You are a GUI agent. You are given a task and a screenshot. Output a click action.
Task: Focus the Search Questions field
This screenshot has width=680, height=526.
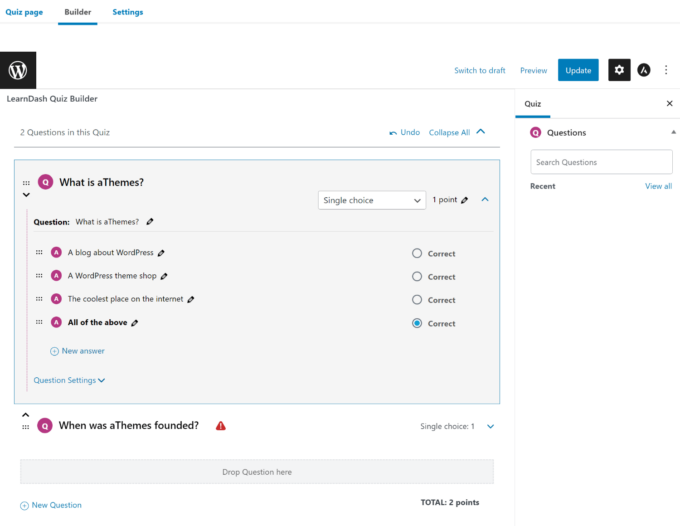coord(601,162)
